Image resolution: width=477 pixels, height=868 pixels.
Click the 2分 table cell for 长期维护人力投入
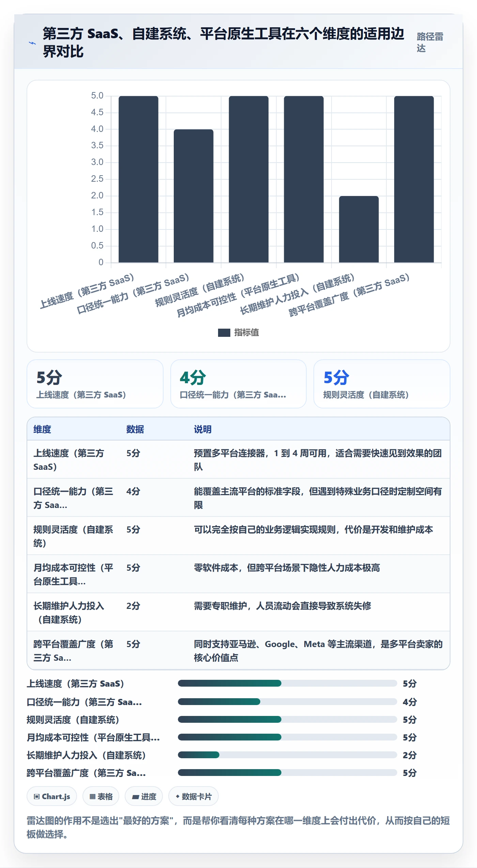pos(133,606)
